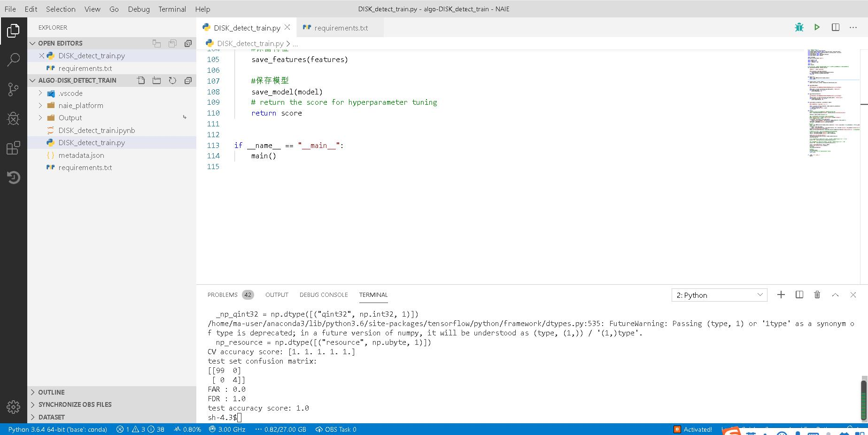Open the Debug menu

pos(139,9)
